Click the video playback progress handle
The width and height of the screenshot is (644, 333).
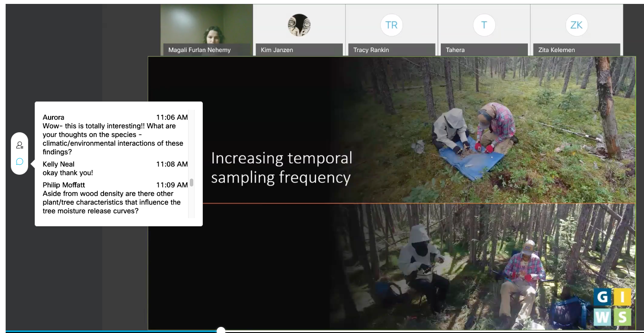221,331
